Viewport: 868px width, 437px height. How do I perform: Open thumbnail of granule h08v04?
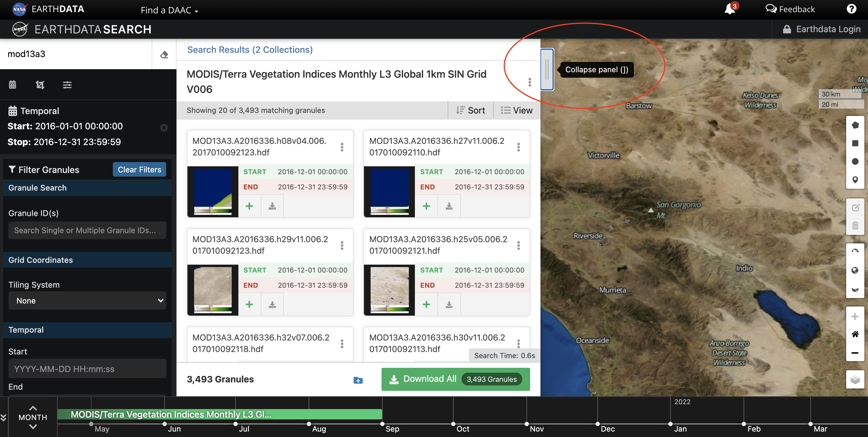point(213,191)
